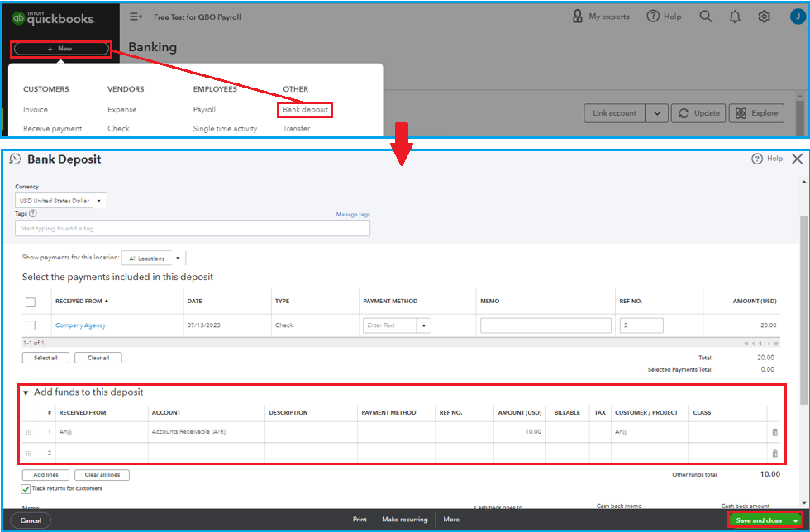
Task: Click the Add lines button
Action: 45,475
